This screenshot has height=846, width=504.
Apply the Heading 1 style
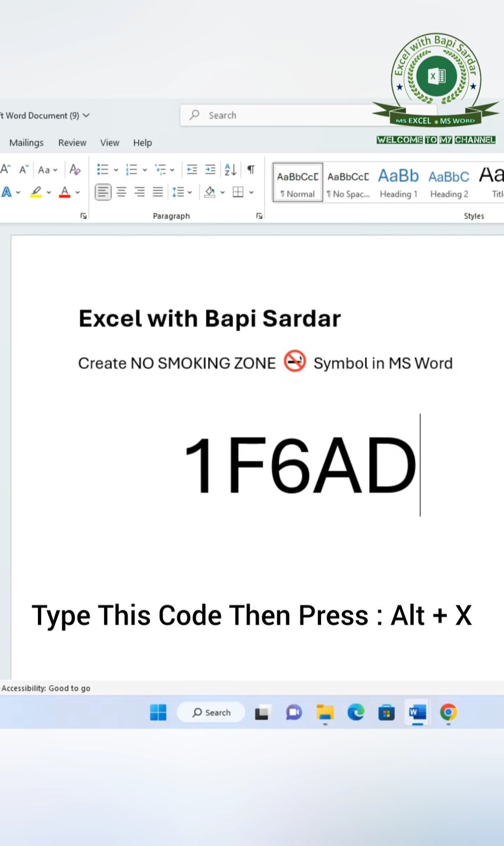point(398,182)
